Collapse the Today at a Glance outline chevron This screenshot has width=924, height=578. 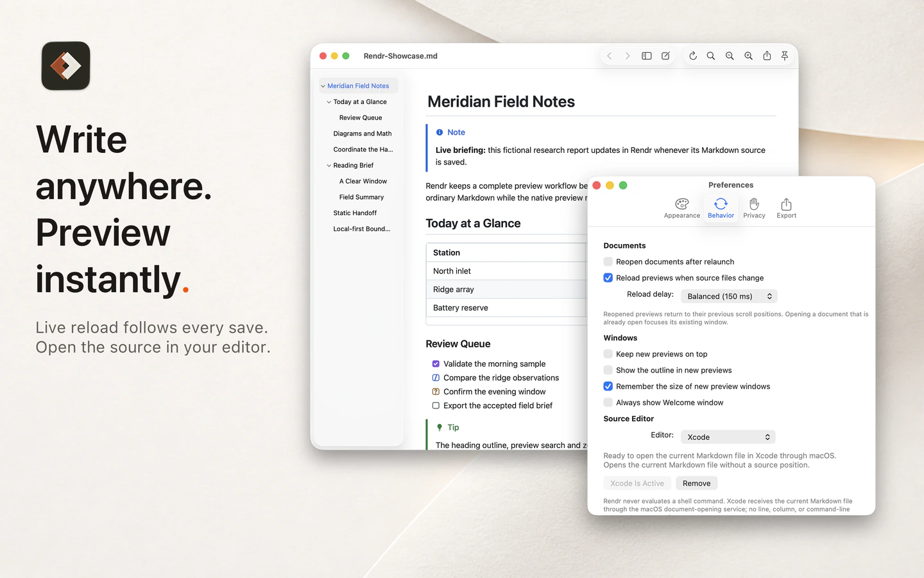point(329,102)
